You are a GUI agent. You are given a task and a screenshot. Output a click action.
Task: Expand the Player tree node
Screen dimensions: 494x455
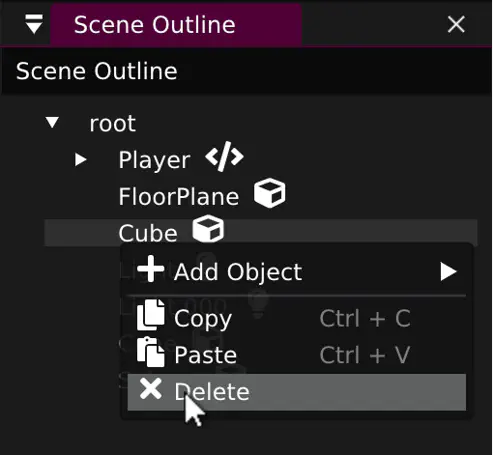click(x=81, y=160)
